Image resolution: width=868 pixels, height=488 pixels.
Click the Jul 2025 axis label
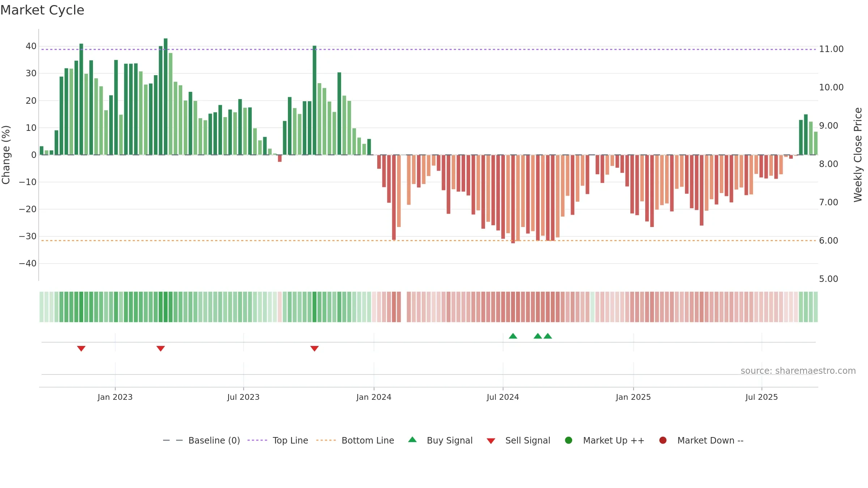click(762, 397)
